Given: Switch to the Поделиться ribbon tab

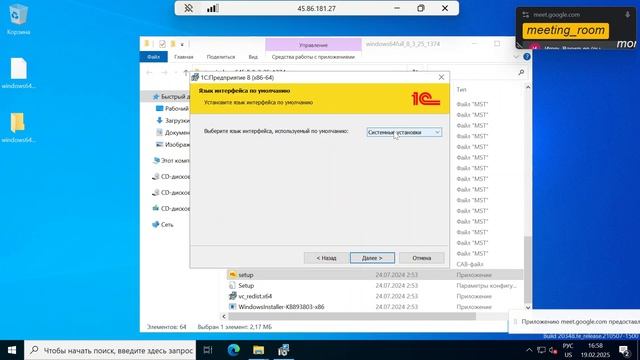Looking at the screenshot, I should (x=221, y=57).
